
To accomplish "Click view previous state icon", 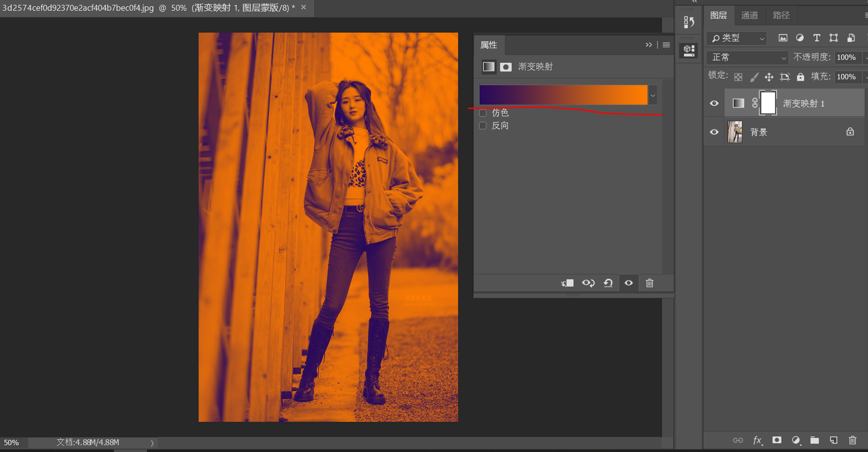I will tap(588, 283).
